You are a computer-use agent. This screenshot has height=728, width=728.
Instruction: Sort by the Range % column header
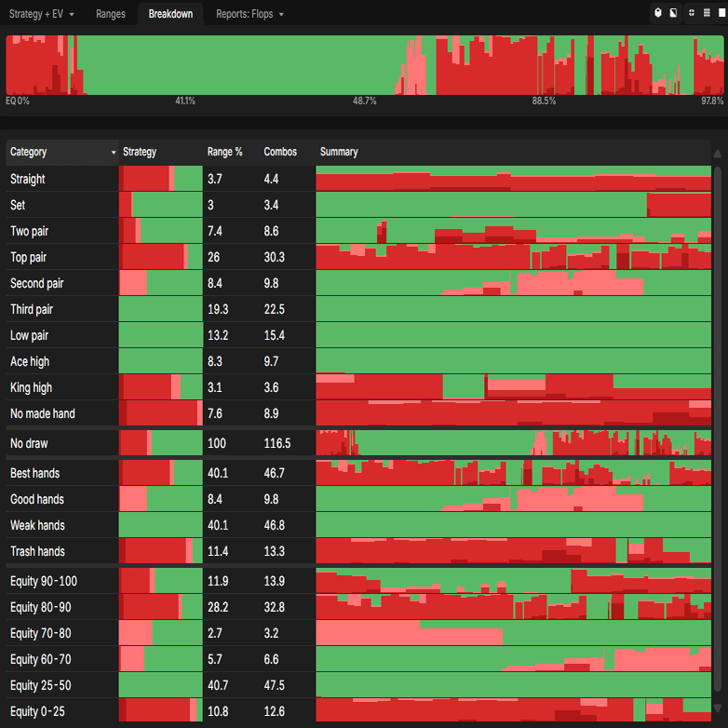pyautogui.click(x=224, y=152)
